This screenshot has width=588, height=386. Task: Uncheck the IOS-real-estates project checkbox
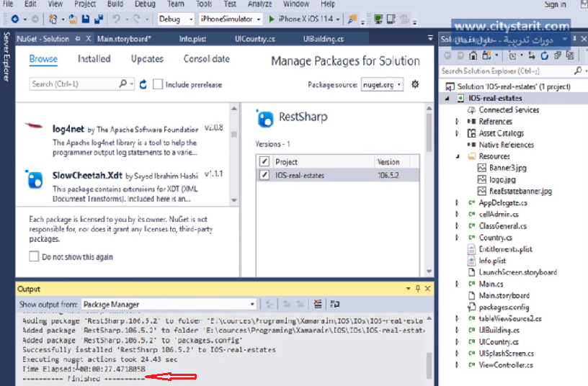pyautogui.click(x=264, y=175)
